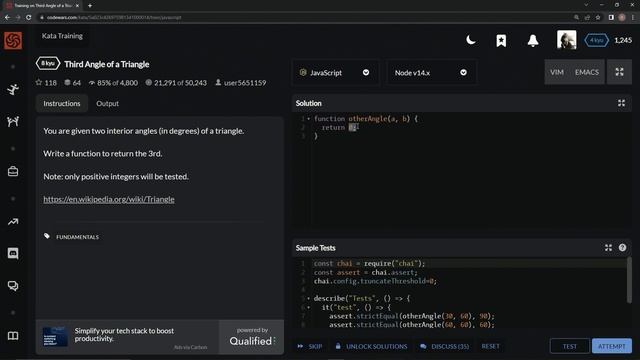Skip this kata with SKIP button
The image size is (640, 360).
(x=310, y=346)
